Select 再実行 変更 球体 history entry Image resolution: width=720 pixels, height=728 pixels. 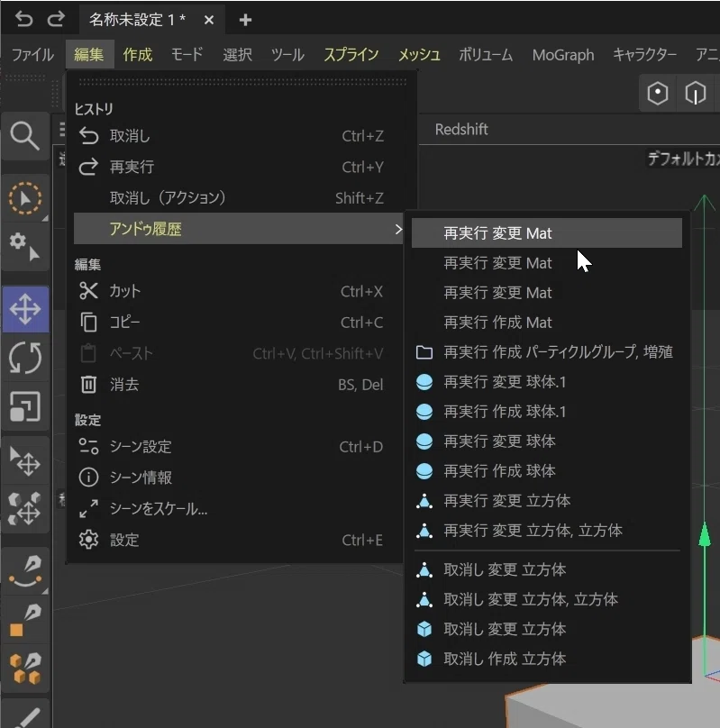coord(547,441)
